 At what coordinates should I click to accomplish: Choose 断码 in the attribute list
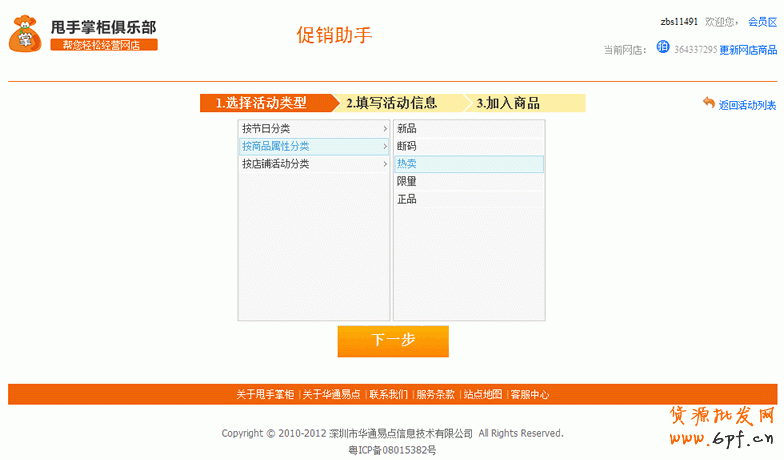click(x=407, y=146)
